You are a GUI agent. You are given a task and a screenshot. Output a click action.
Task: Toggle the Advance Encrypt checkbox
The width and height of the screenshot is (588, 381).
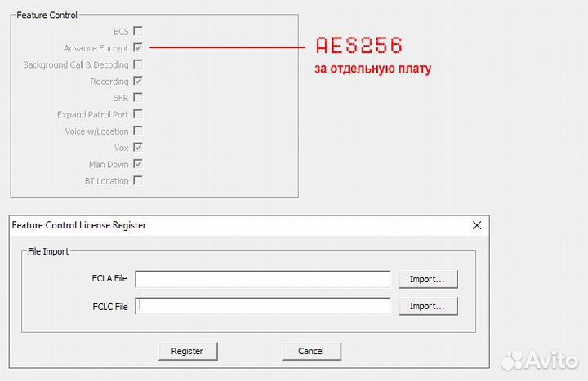tap(138, 48)
